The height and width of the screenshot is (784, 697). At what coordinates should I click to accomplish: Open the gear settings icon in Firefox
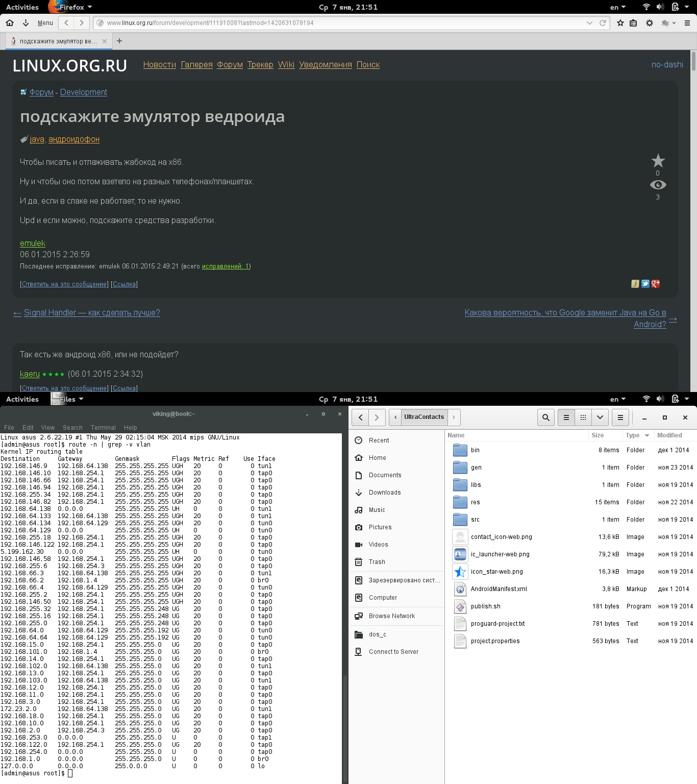pos(650,23)
